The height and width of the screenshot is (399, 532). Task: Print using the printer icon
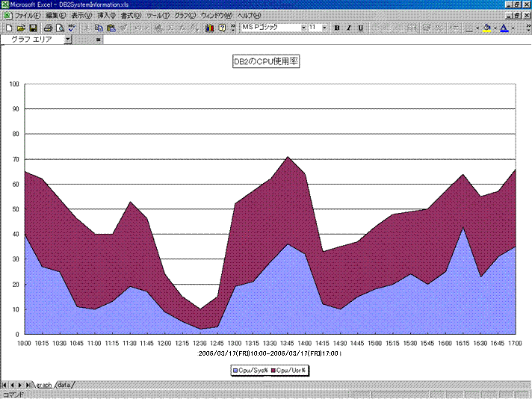coord(48,28)
